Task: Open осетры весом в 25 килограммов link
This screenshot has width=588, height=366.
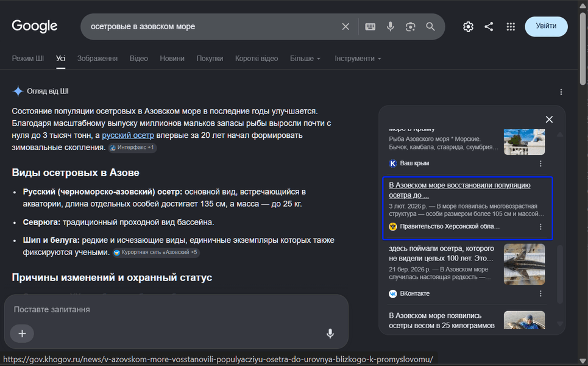Action: point(441,321)
